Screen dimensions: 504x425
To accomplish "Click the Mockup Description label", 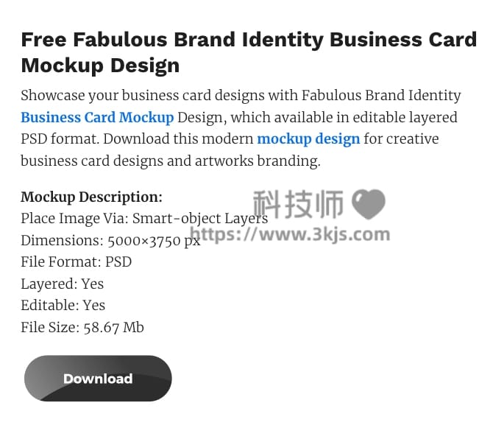I will pos(92,197).
